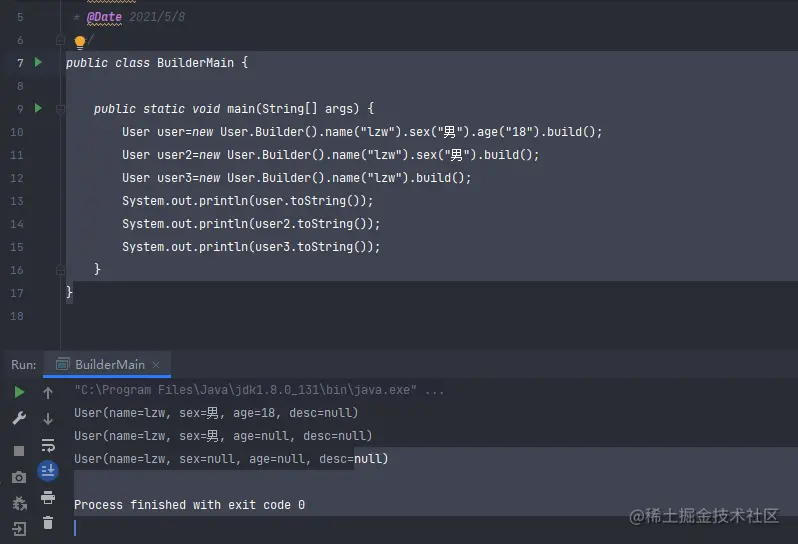Click the @Date tag in the comment
Image resolution: width=798 pixels, height=544 pixels.
pyautogui.click(x=104, y=17)
